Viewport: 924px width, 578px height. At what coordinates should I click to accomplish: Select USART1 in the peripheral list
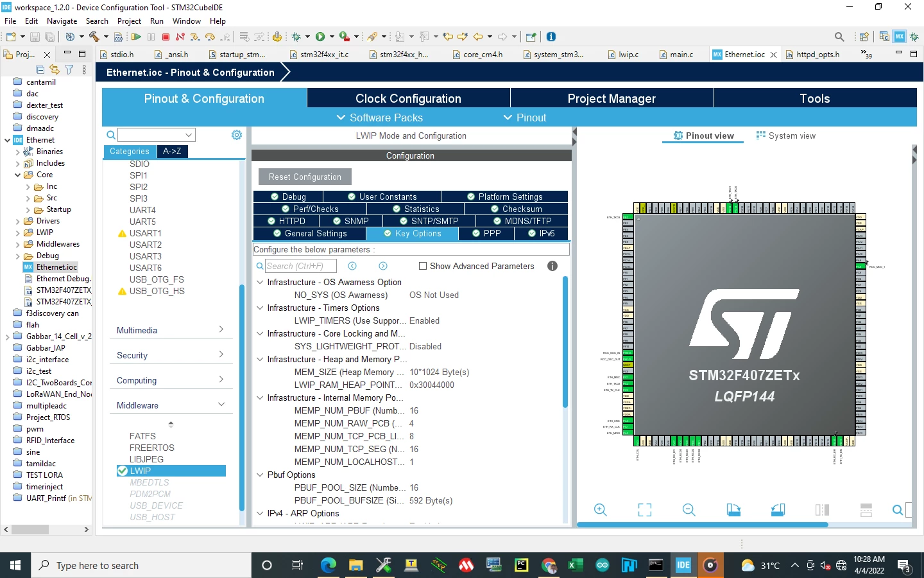point(146,233)
